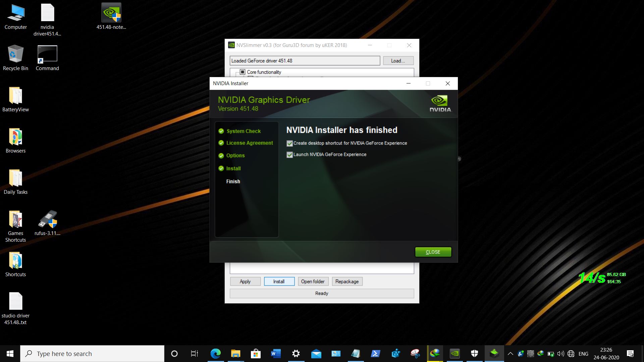This screenshot has height=362, width=644.
Task: Select the studio driver 451.48.txt file
Action: coord(15,309)
